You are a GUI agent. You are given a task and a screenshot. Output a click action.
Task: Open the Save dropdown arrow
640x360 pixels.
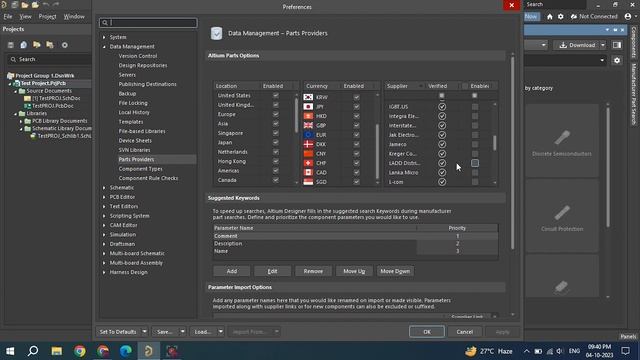[x=182, y=331]
